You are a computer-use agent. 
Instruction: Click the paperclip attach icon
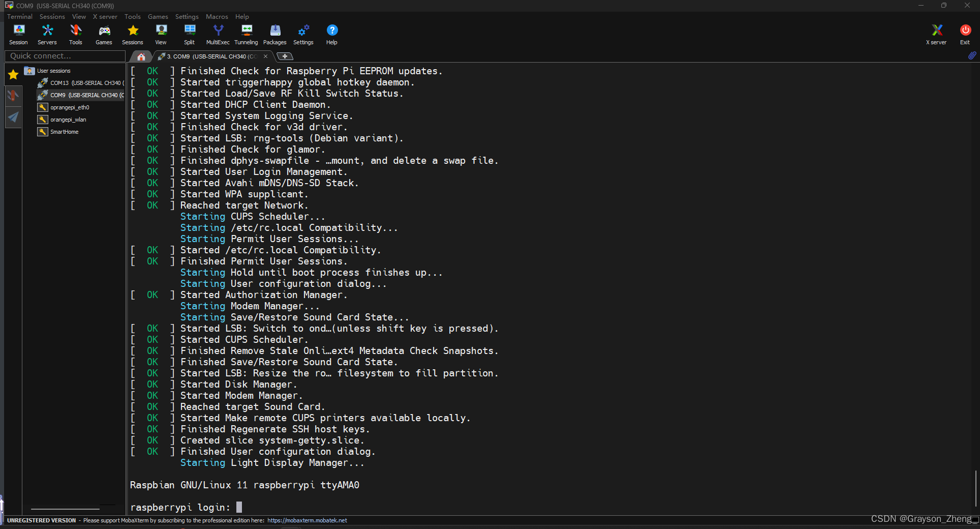(x=972, y=55)
